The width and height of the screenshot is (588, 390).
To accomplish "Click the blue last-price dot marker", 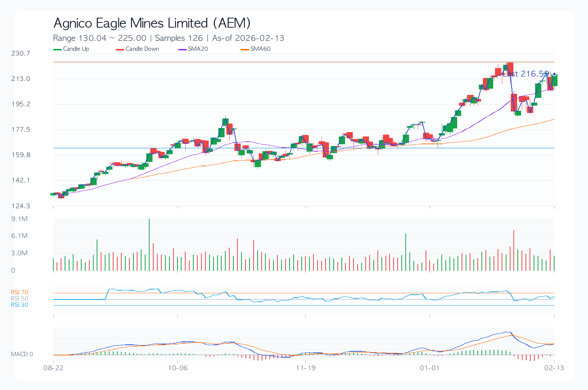I will (554, 74).
